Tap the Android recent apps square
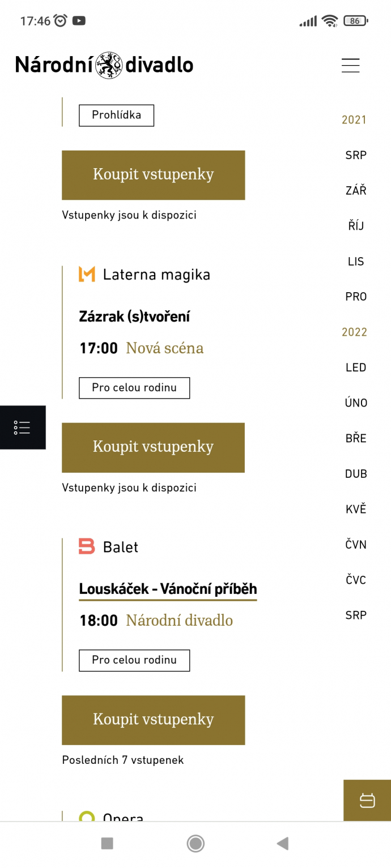391x868 pixels. point(107,844)
